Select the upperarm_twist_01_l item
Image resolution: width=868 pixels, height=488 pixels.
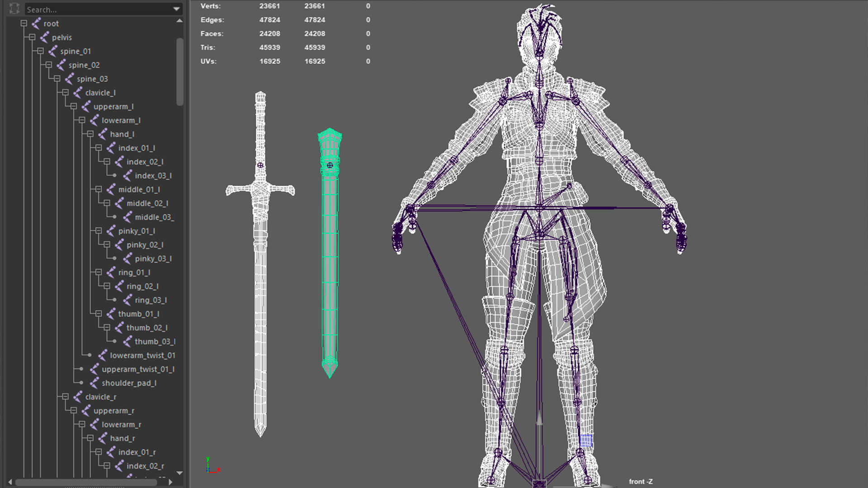click(138, 369)
